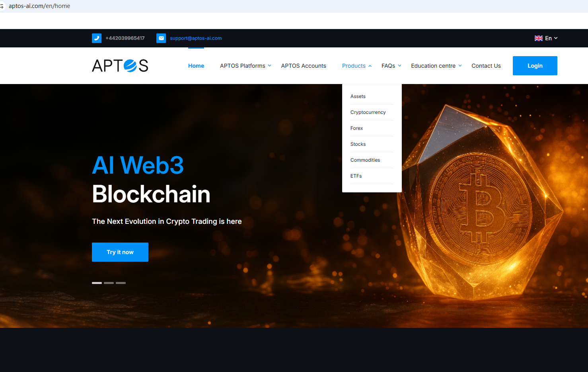Expand the FAQs dropdown

click(391, 66)
